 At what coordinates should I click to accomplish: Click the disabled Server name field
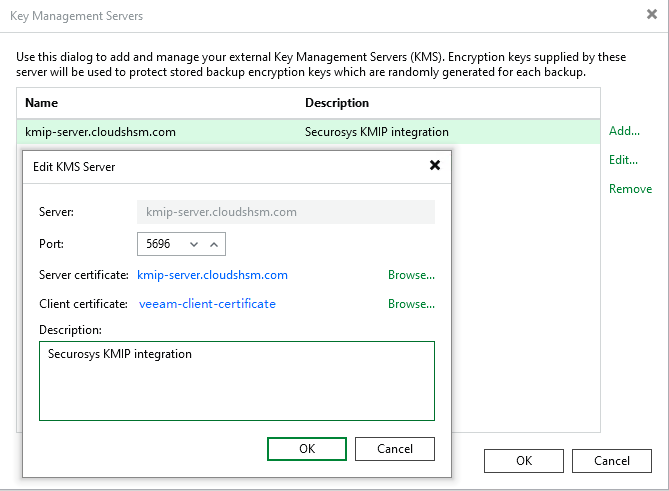[x=286, y=212]
